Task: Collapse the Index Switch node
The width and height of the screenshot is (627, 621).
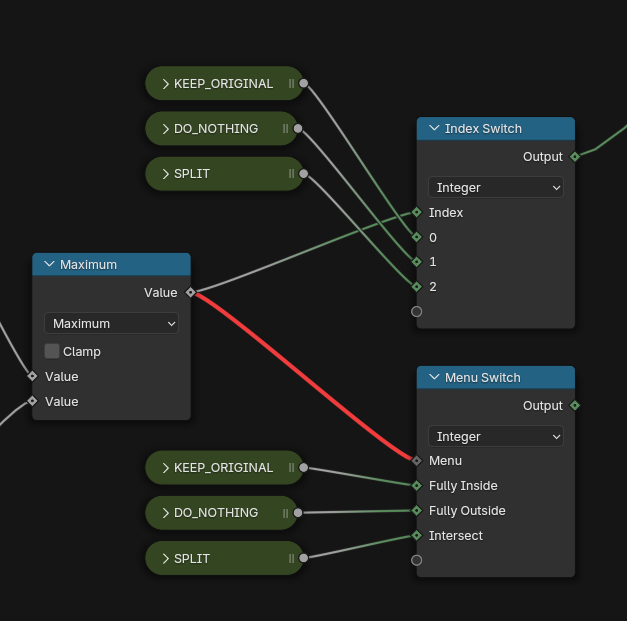Action: (434, 128)
